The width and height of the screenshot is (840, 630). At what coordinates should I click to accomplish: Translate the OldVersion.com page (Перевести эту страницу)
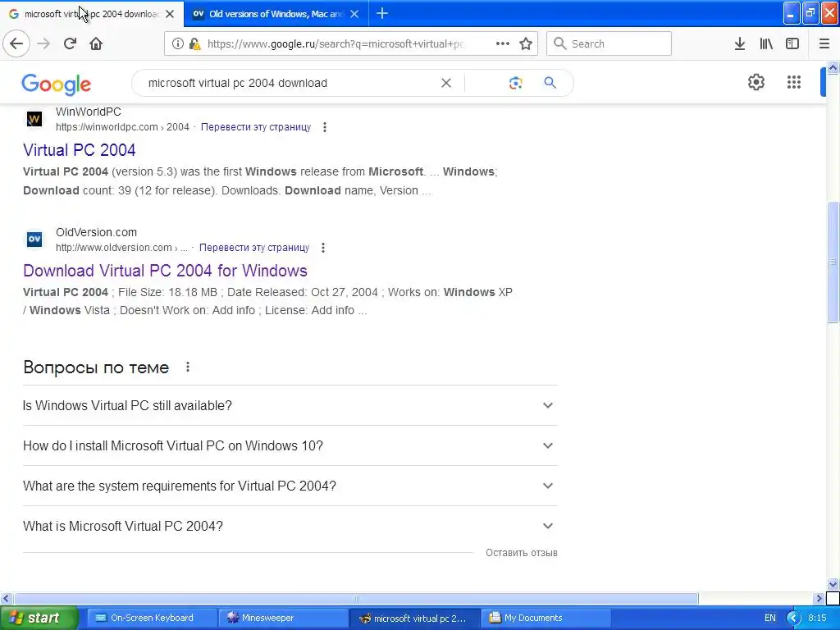click(x=254, y=248)
